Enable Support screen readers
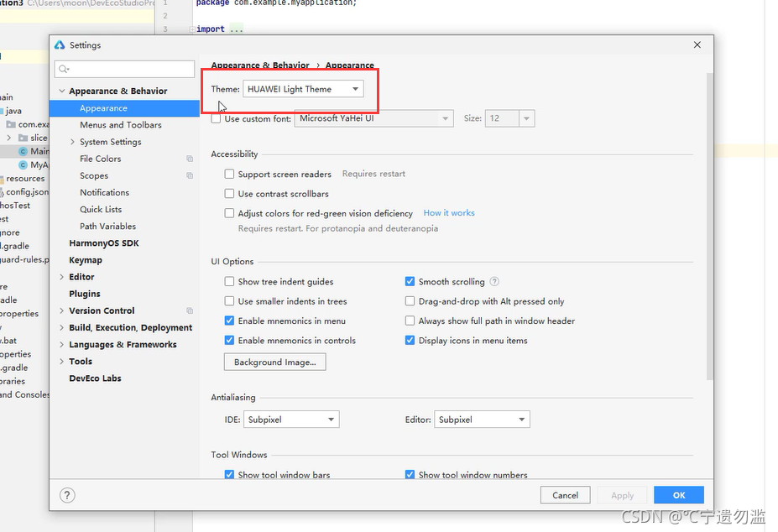This screenshot has height=532, width=778. pos(229,174)
